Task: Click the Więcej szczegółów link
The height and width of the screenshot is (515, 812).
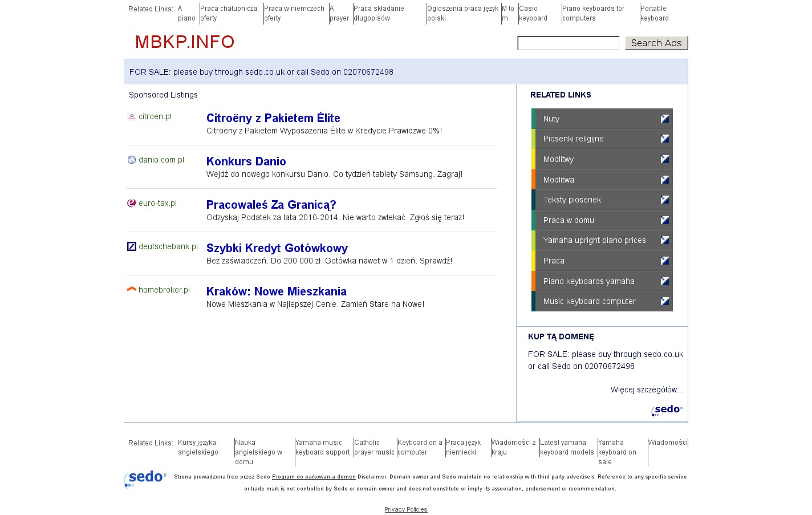Action: point(646,390)
